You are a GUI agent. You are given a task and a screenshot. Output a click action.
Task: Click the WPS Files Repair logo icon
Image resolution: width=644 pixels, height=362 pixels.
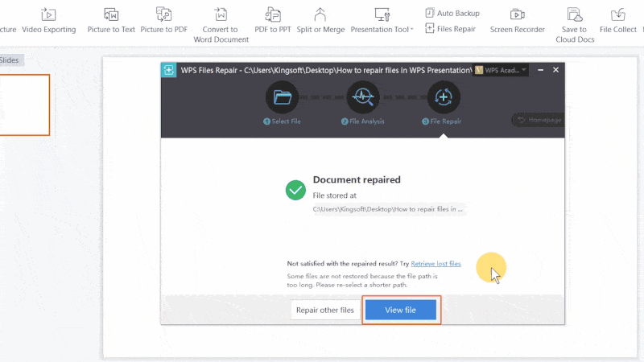pos(169,70)
